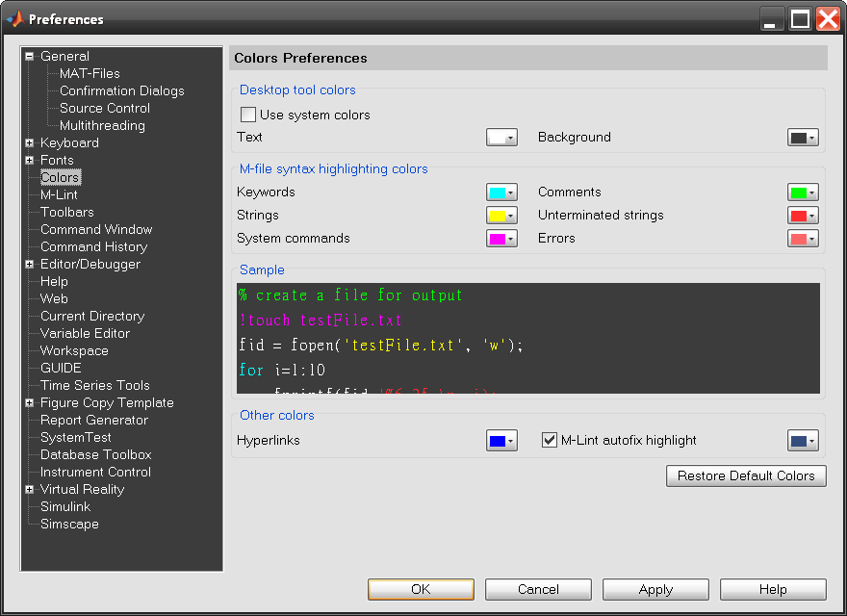Open the M-Lint autofix highlight color dropdown
This screenshot has height=616, width=847.
pos(803,441)
